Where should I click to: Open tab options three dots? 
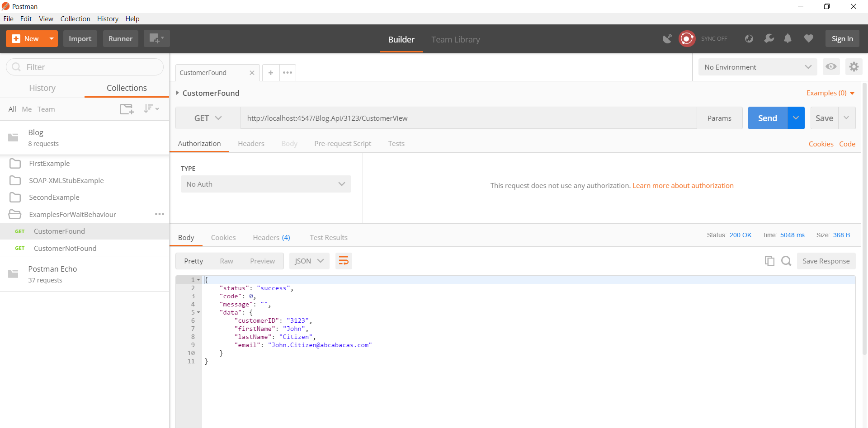coord(288,73)
